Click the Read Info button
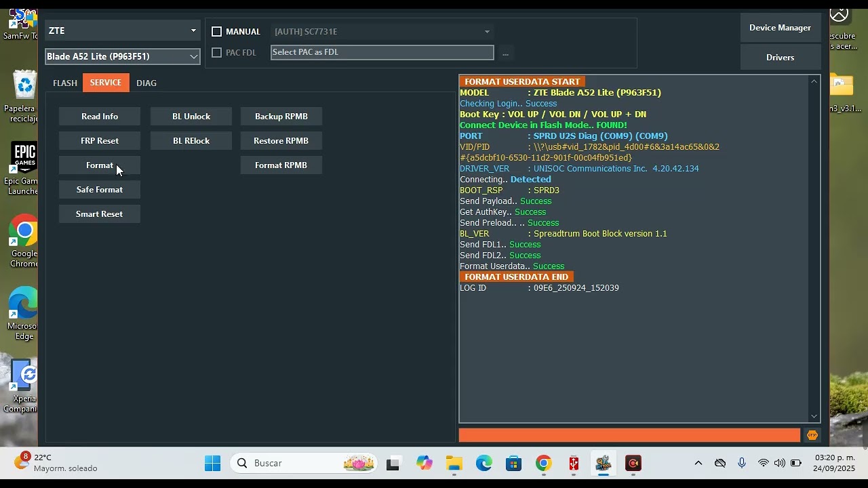 pyautogui.click(x=100, y=117)
